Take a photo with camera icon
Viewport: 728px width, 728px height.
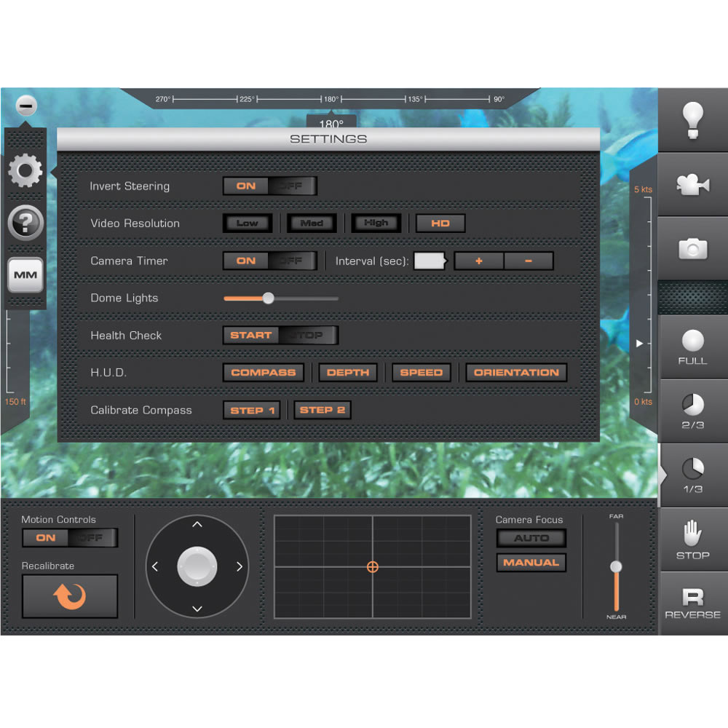[x=692, y=249]
